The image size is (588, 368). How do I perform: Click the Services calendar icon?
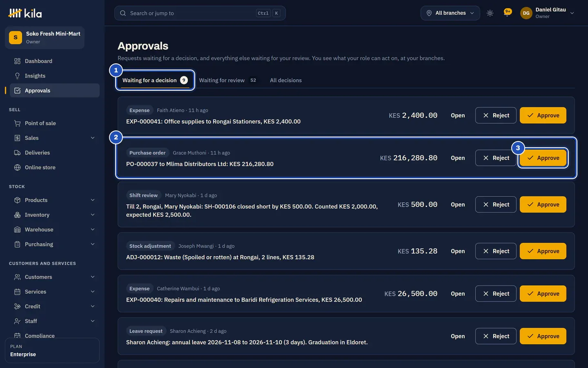[17, 292]
